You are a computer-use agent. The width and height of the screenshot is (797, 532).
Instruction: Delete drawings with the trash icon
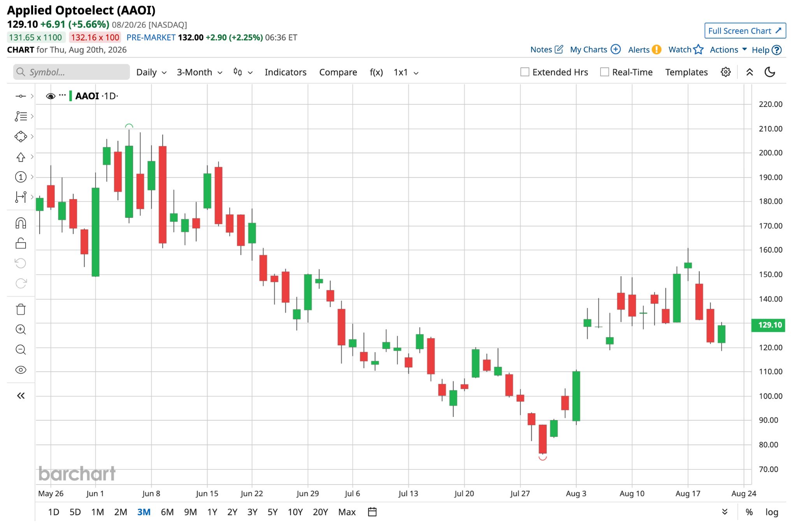pos(21,309)
